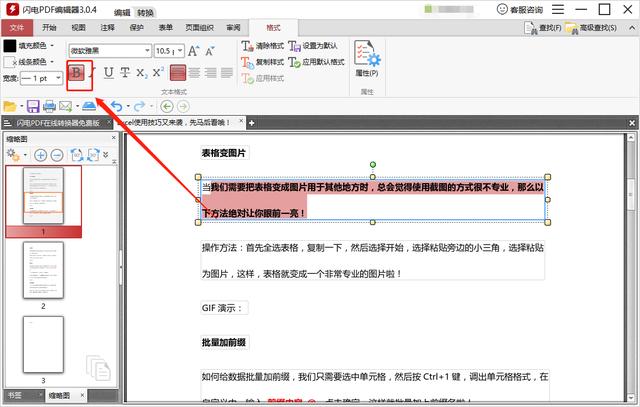The width and height of the screenshot is (640, 407).
Task: Increase font size with the larger A icon
Action: 194,51
